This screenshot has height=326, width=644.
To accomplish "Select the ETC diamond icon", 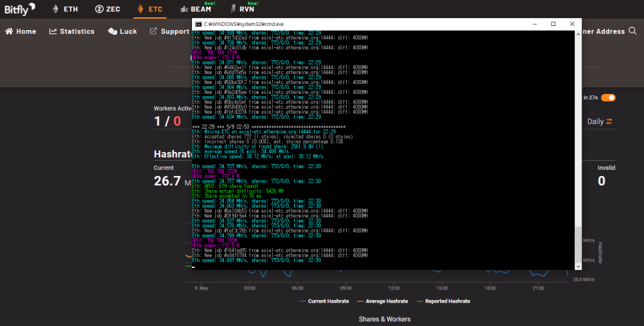I will pos(141,9).
